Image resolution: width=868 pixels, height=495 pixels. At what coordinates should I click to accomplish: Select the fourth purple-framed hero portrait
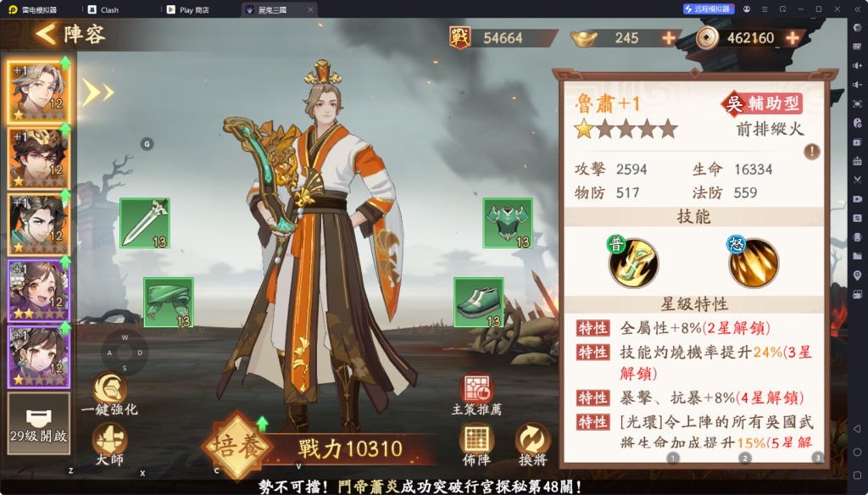(x=39, y=290)
